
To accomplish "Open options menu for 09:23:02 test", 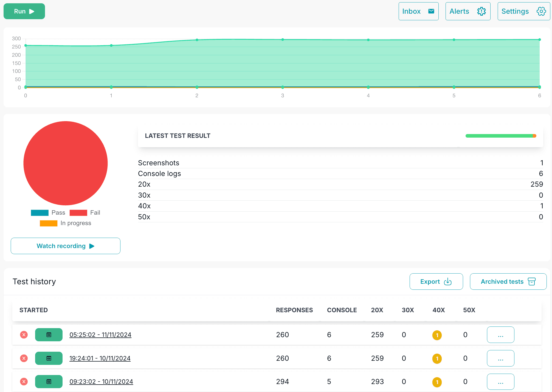I will tap(500, 382).
